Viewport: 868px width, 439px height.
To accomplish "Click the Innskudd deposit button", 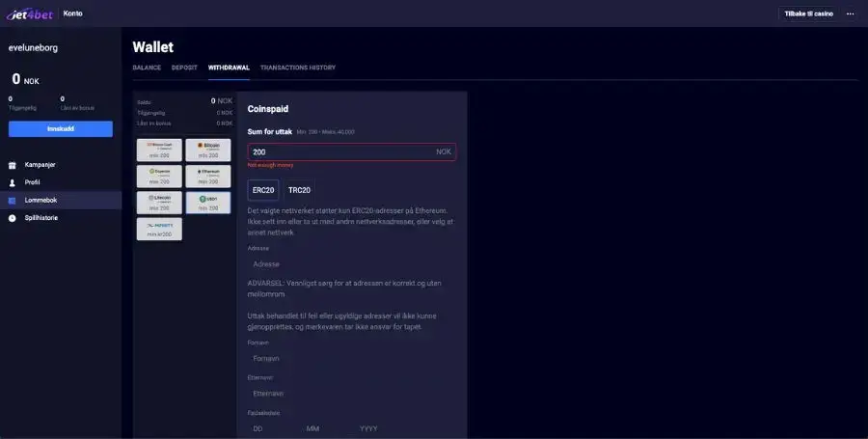I will pos(61,129).
